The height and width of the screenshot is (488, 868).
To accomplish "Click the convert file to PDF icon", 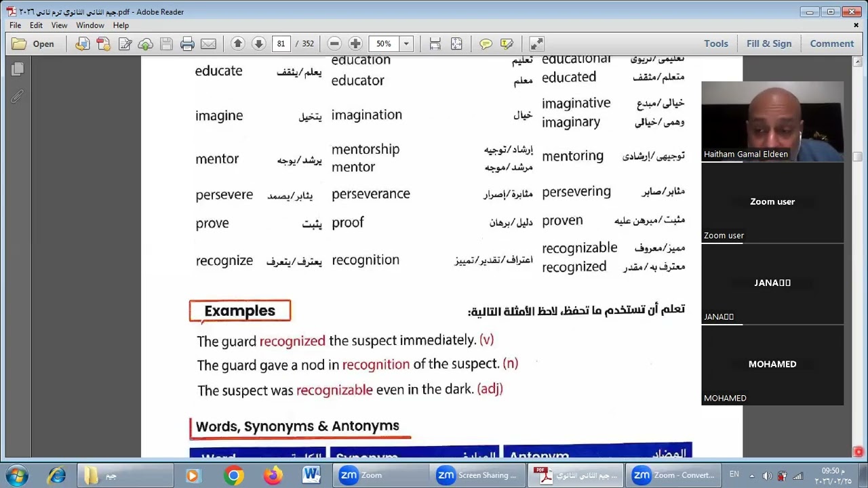I will [x=82, y=44].
